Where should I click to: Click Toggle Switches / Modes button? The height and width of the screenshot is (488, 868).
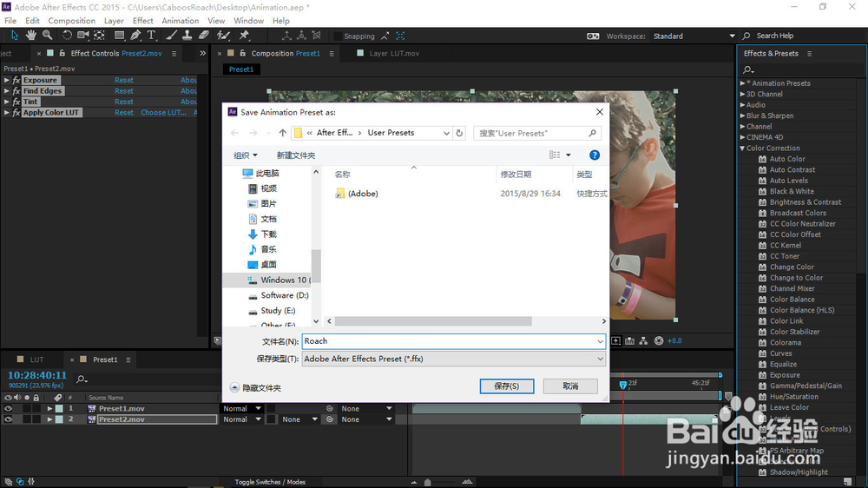(270, 482)
